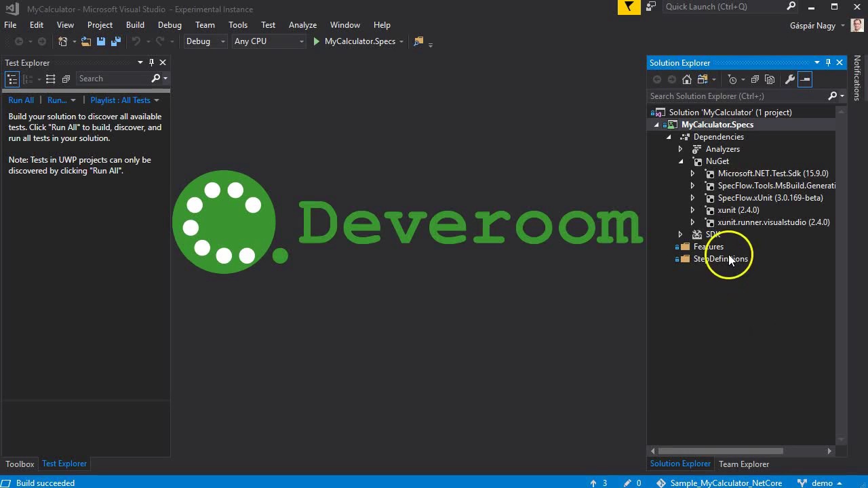
Task: Click the pending changes pencil in status bar
Action: coord(627,483)
